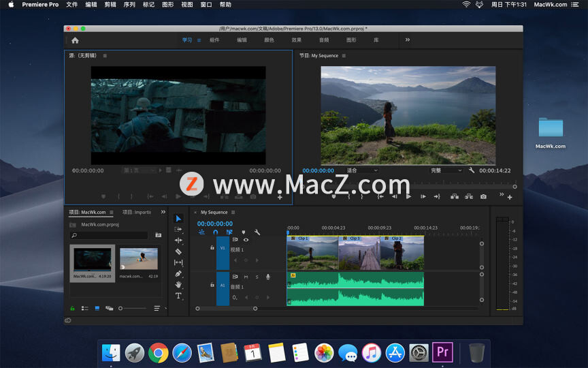
Task: Solo audio track A1 with S
Action: coord(257,277)
